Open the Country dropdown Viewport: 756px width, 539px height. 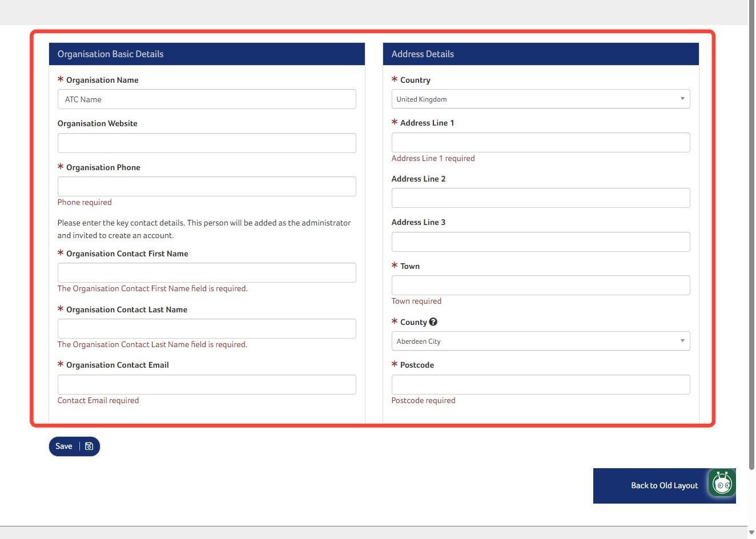point(540,99)
